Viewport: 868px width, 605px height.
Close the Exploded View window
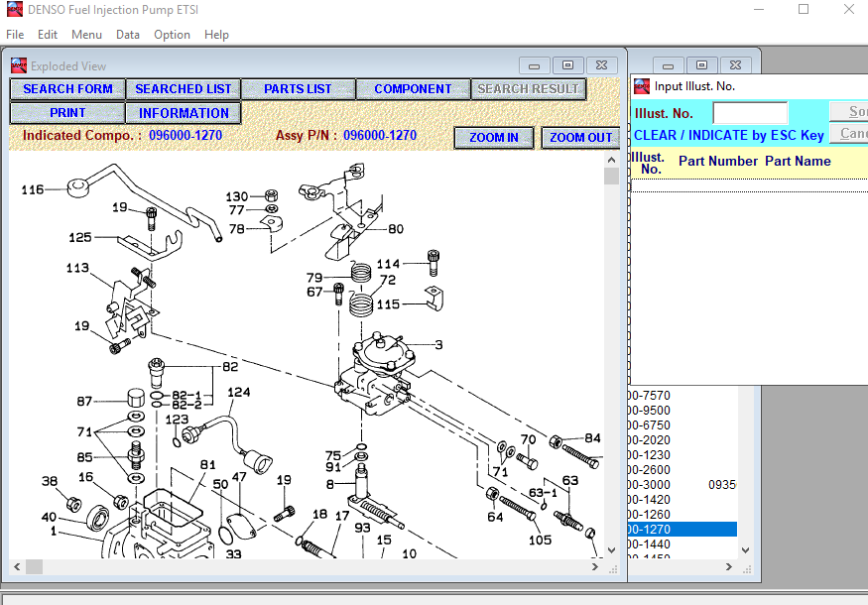pyautogui.click(x=602, y=65)
